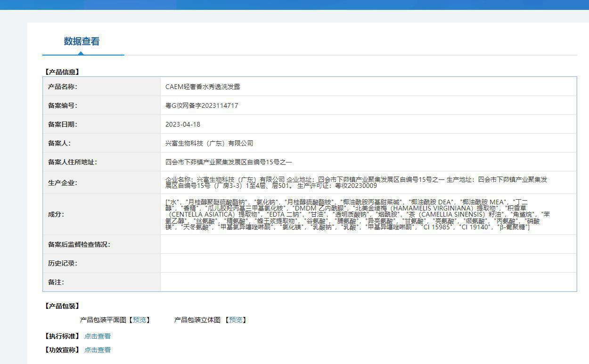The image size is (589, 364).
Task: Click the 备案人 row label
Action: (x=59, y=143)
